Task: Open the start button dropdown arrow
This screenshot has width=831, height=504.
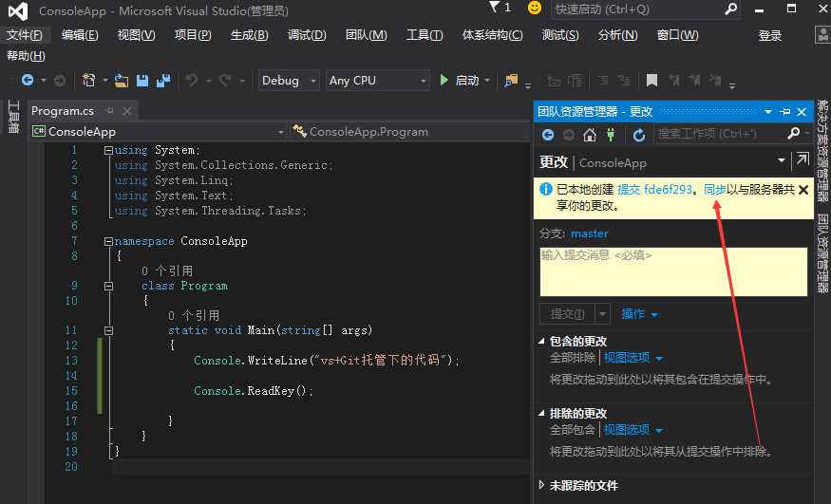Action: click(487, 81)
